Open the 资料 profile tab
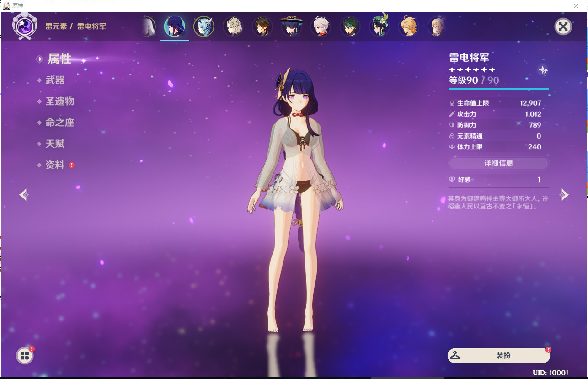Screen dimensions: 588x379 [55, 165]
